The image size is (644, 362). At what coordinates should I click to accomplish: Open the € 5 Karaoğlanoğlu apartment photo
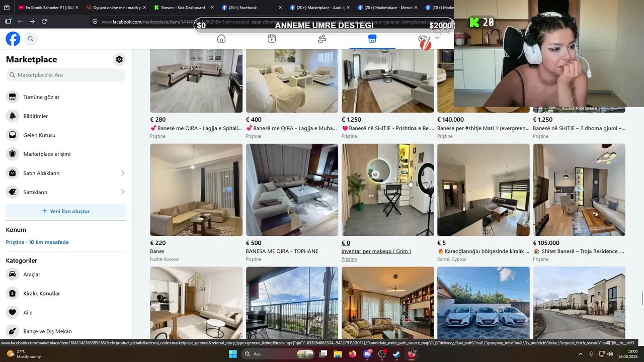click(x=484, y=190)
